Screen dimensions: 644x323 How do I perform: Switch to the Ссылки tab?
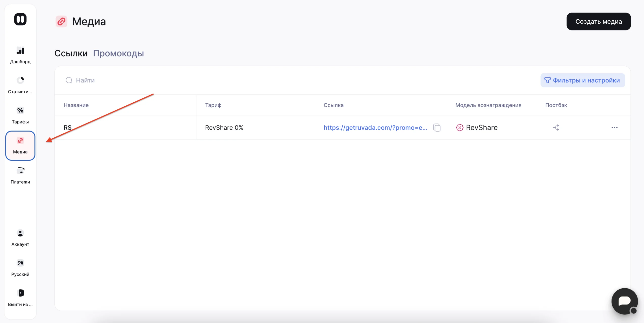pos(71,53)
